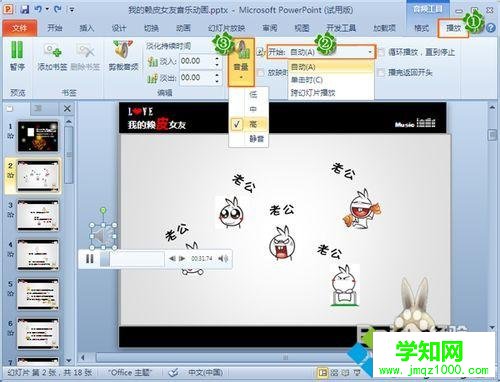This screenshot has height=382, width=500.
Task: Click the move forward button on audio player
Action: point(182,259)
